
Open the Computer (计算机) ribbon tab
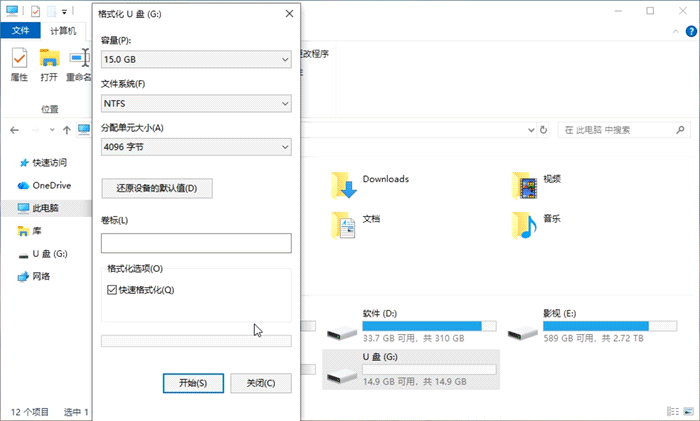(63, 30)
